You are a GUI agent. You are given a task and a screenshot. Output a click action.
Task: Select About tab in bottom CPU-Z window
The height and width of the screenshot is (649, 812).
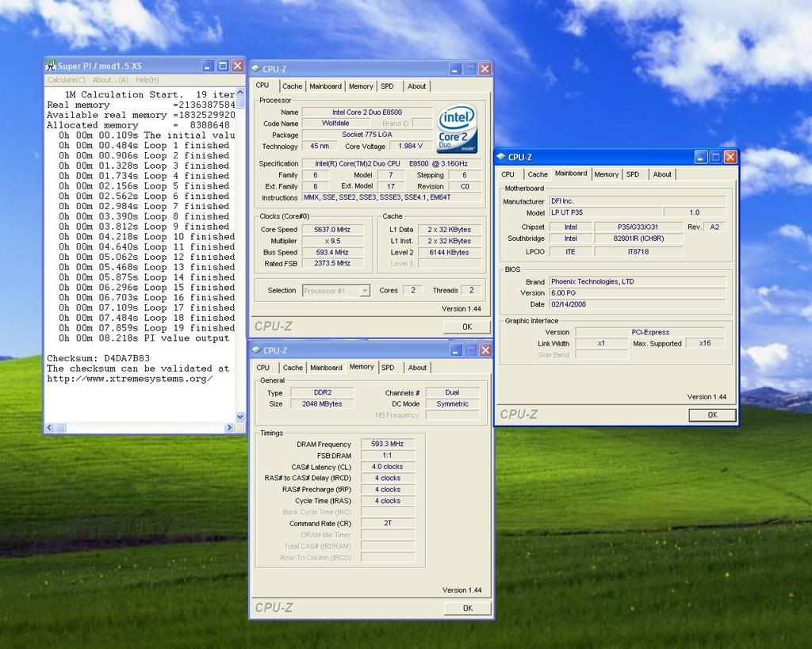(417, 368)
